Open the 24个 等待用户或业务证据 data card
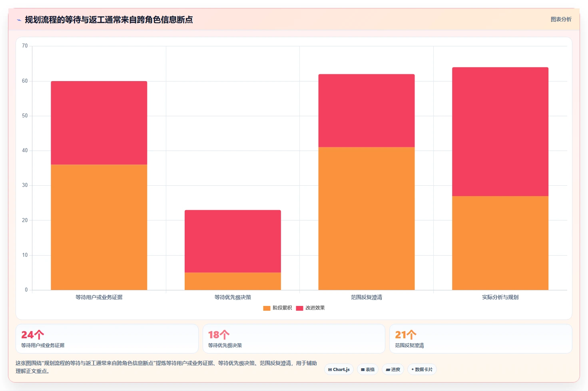The height and width of the screenshot is (391, 588). pyautogui.click(x=107, y=339)
